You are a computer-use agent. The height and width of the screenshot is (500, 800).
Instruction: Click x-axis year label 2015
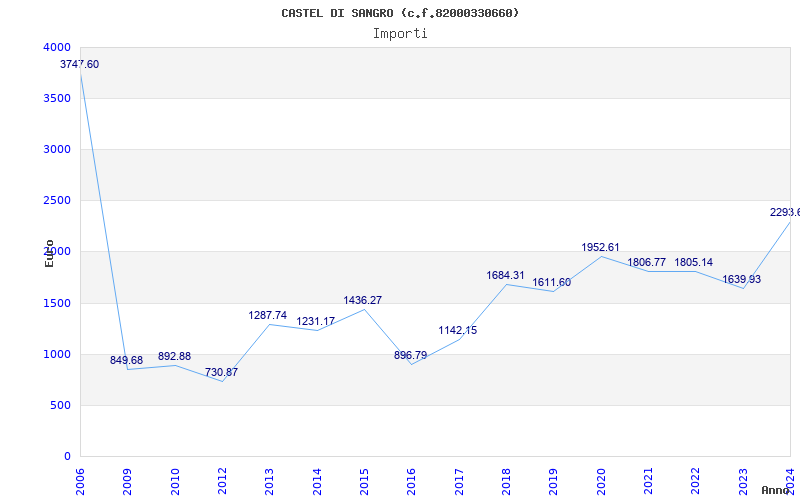(x=364, y=482)
